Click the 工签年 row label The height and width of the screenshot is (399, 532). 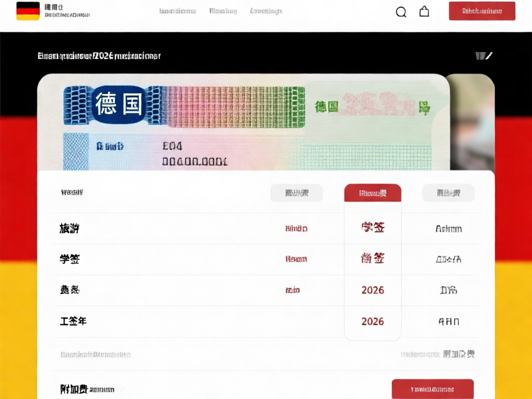pyautogui.click(x=73, y=322)
